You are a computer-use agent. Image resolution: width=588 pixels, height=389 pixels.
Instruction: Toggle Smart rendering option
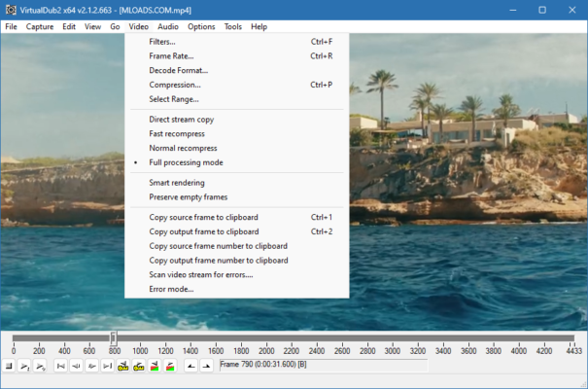click(x=236, y=183)
